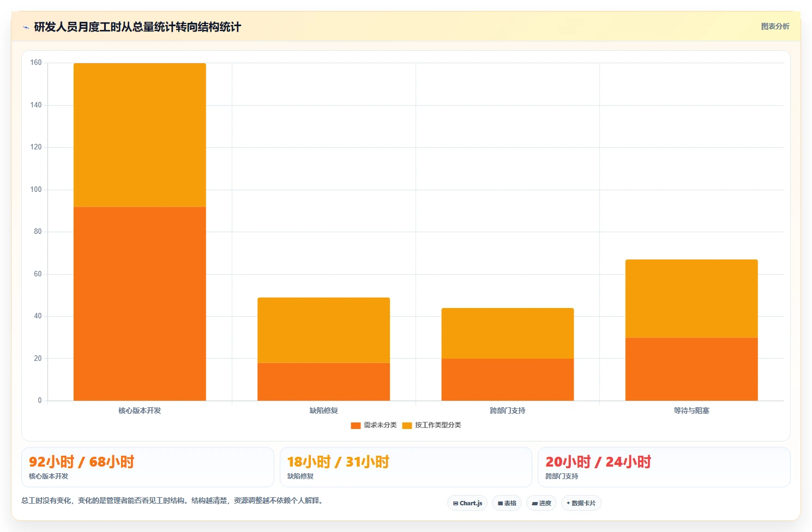Click the 需求未分类 legend label text
The height and width of the screenshot is (532, 812).
click(380, 425)
